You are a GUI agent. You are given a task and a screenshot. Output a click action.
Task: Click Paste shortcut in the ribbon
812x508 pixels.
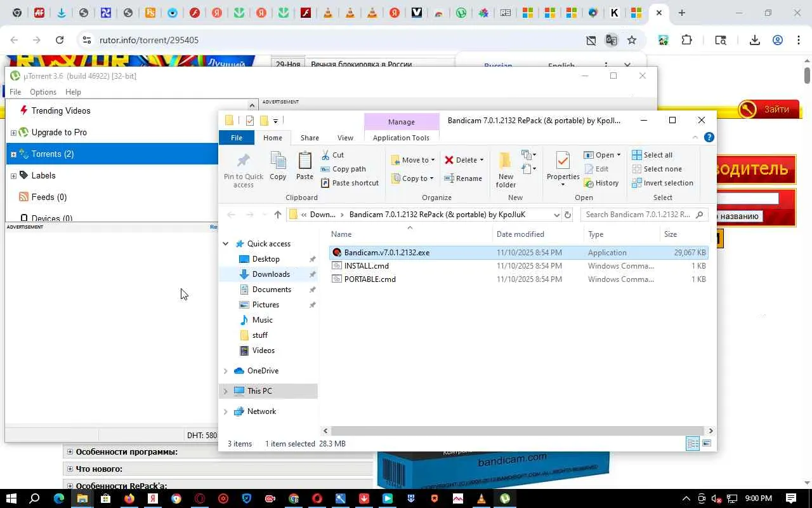point(350,183)
